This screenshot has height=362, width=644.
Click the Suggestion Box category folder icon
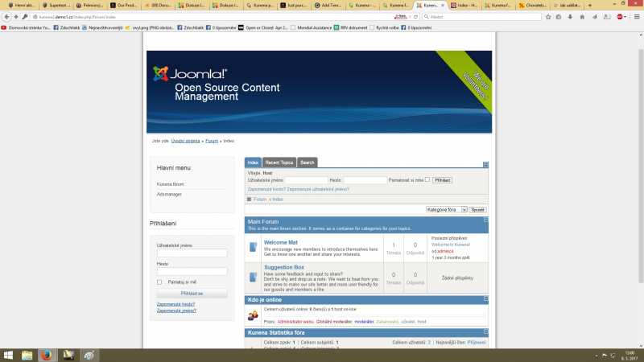point(252,278)
